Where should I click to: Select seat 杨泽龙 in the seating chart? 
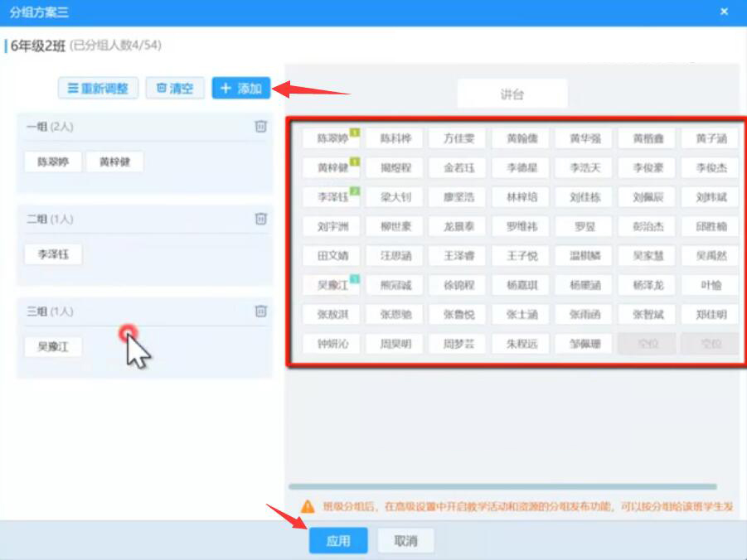coord(648,285)
